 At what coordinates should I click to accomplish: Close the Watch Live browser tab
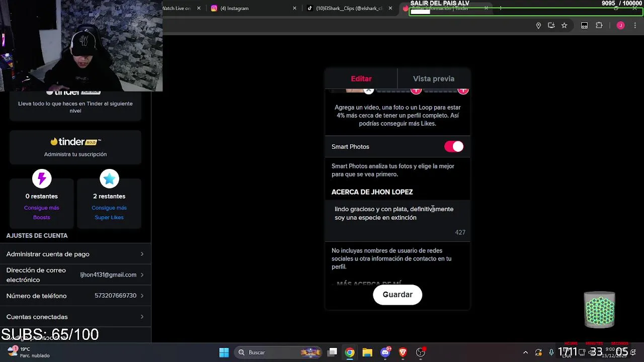coord(199,8)
